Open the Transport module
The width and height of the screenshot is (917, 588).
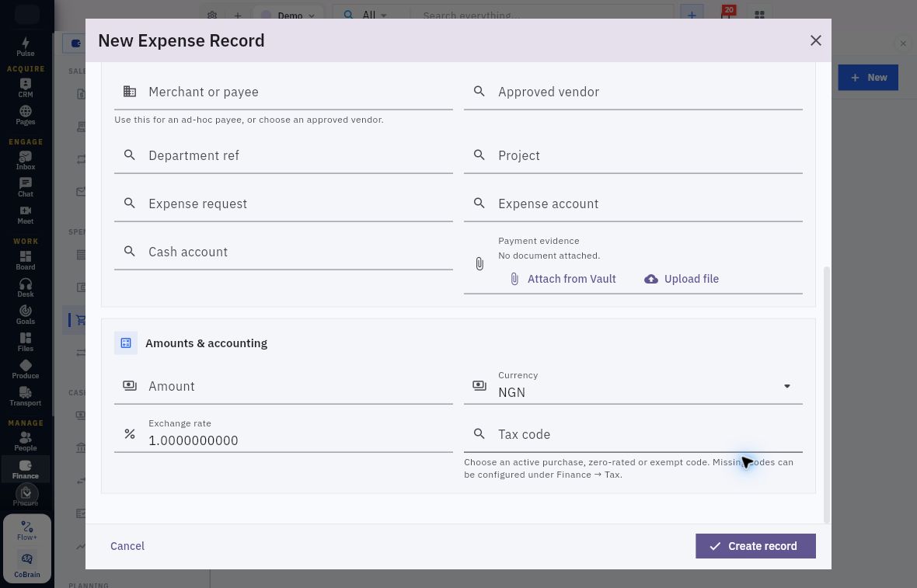coord(25,396)
